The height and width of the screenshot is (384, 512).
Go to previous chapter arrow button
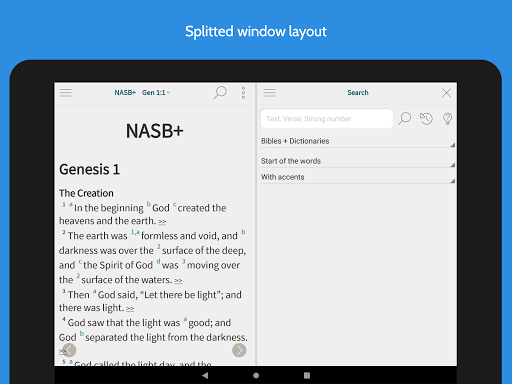[69, 350]
